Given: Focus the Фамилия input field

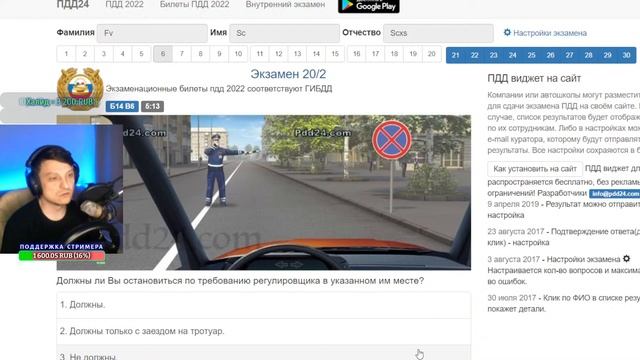Looking at the screenshot, I should click(152, 33).
